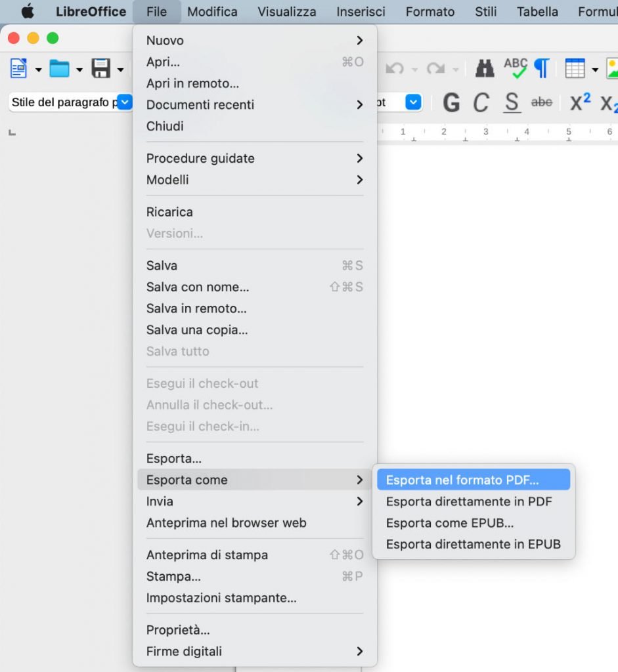Expand Documenti recenti submenu

tap(255, 104)
